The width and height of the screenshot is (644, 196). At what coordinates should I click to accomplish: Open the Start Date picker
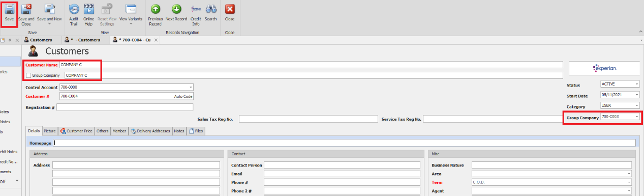pyautogui.click(x=637, y=95)
